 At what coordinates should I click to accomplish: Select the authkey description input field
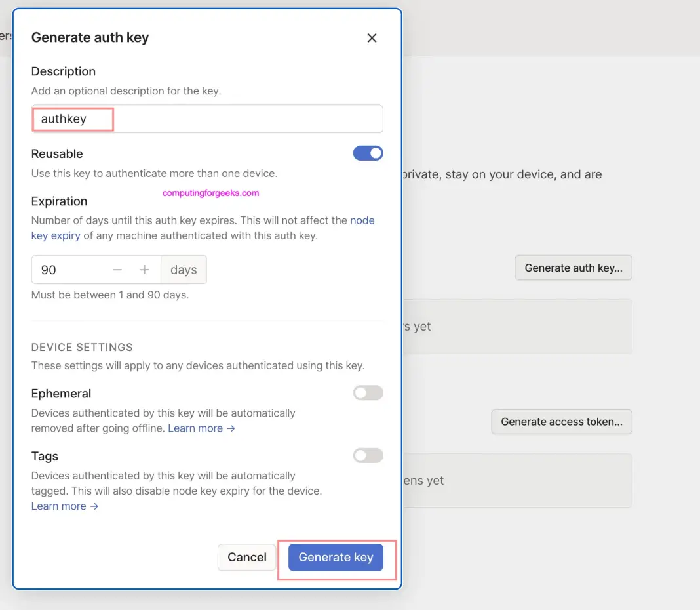pyautogui.click(x=72, y=119)
